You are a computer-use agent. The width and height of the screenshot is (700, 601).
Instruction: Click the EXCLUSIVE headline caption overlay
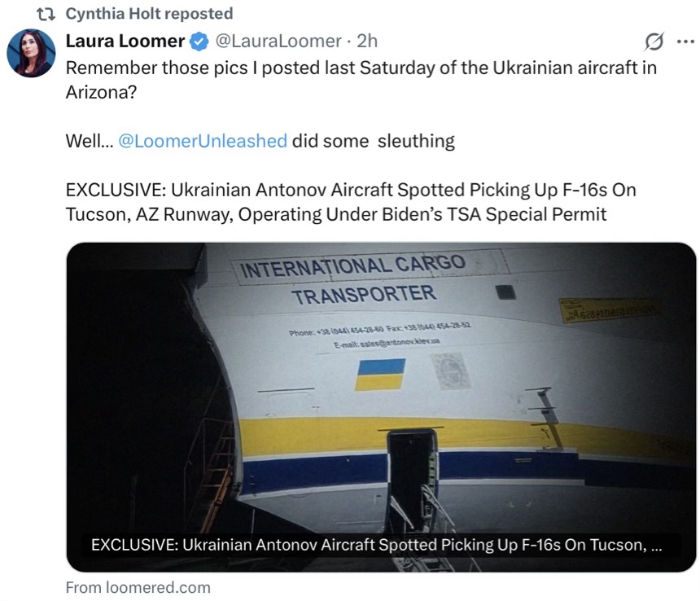(x=376, y=545)
